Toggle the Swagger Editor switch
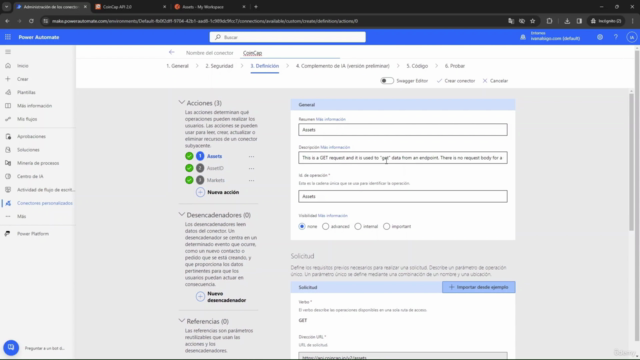Screen dimensions: 640x360 click(x=387, y=81)
